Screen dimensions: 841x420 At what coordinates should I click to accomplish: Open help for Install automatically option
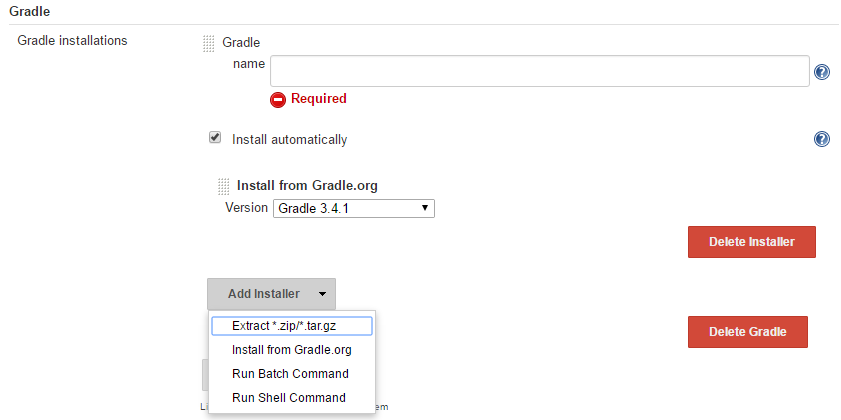pyautogui.click(x=822, y=139)
